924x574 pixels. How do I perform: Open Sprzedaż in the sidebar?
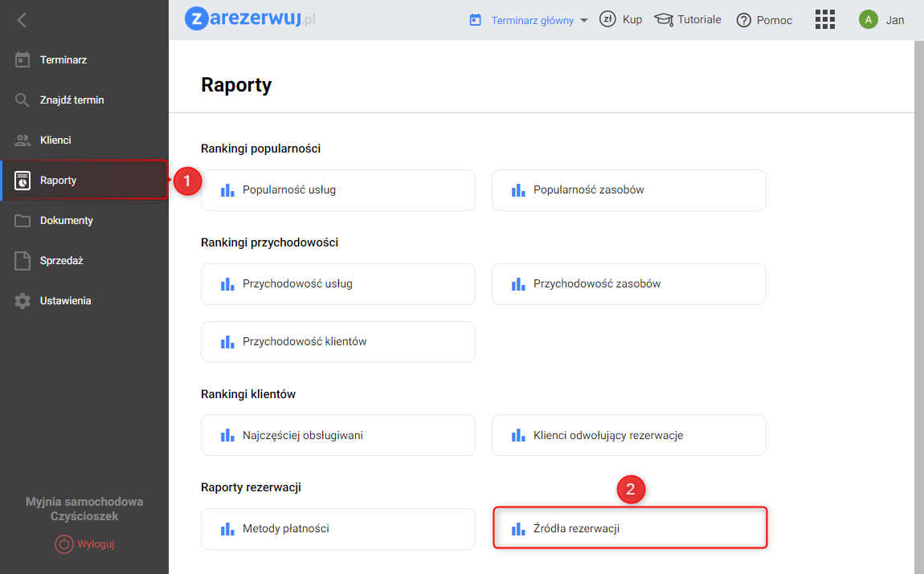click(84, 260)
